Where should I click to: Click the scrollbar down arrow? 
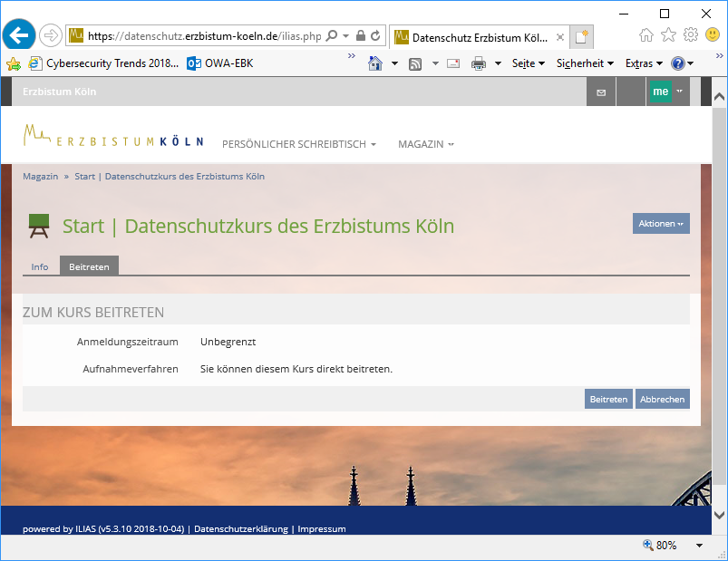[x=719, y=515]
